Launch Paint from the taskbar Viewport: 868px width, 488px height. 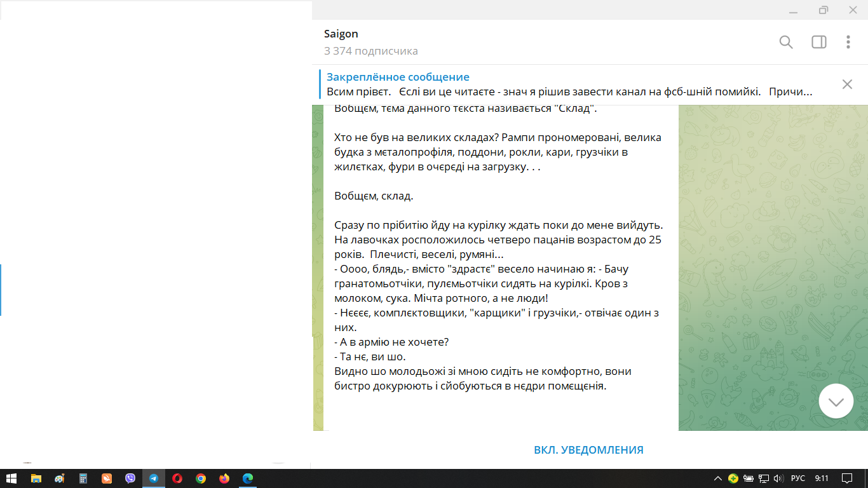tap(60, 478)
